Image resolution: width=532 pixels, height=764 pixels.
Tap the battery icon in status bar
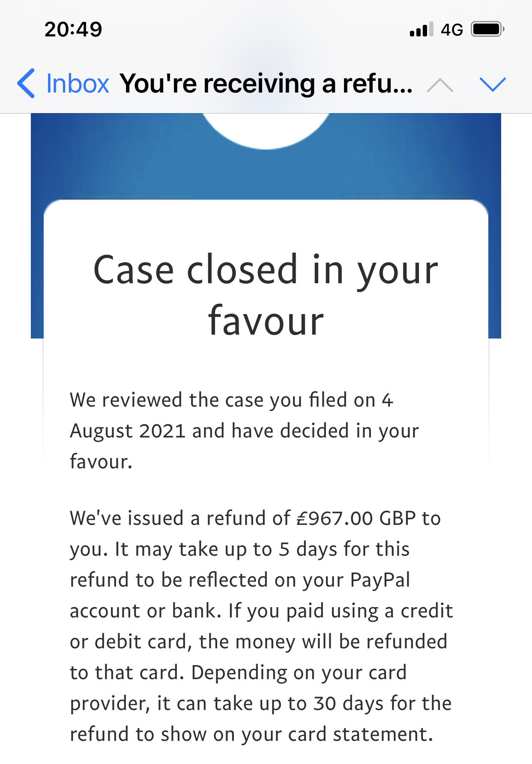coord(487,29)
